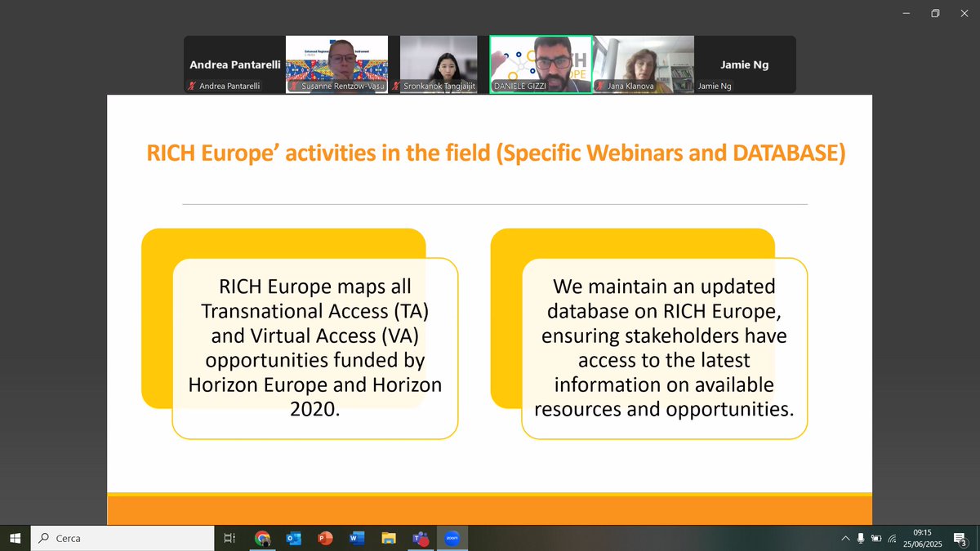Open the Windows Start menu
Viewport: 980px width, 551px height.
point(15,538)
